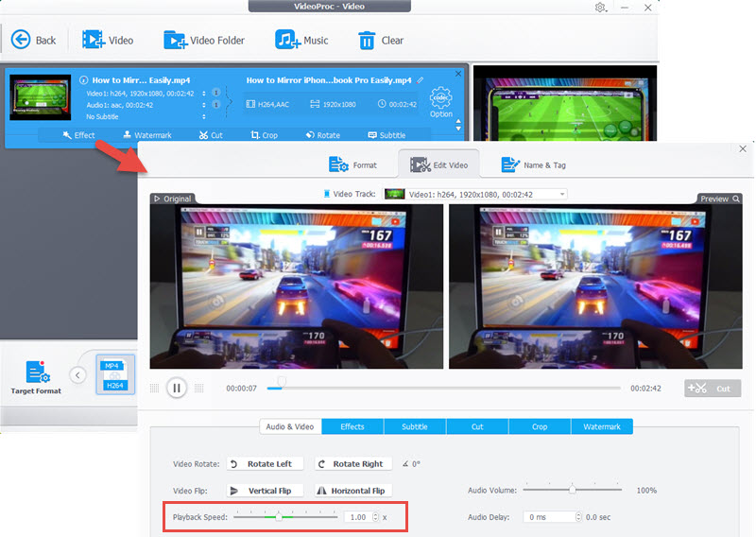Move item up with list arrow
Screen dimensions: 756x537
tap(458, 121)
